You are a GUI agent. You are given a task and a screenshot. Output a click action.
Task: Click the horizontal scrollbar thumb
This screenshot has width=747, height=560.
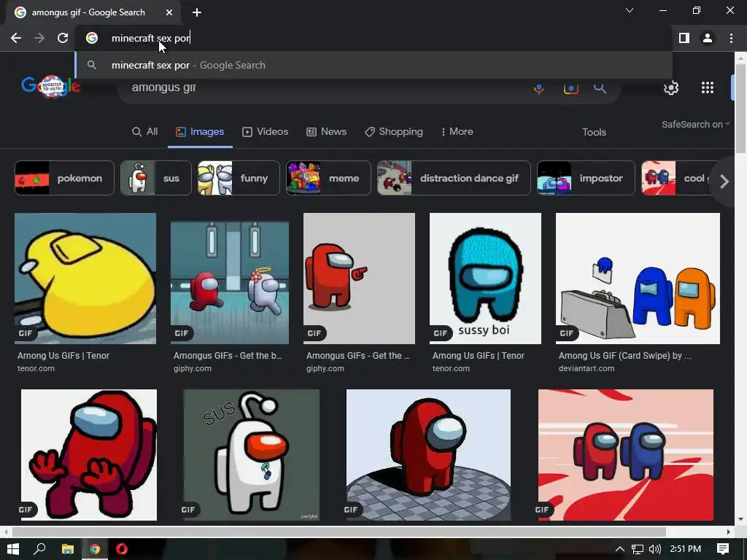click(338, 532)
